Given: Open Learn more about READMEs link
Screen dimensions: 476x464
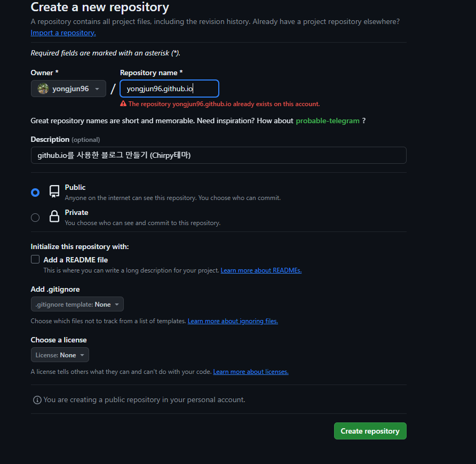Looking at the screenshot, I should 261,270.
